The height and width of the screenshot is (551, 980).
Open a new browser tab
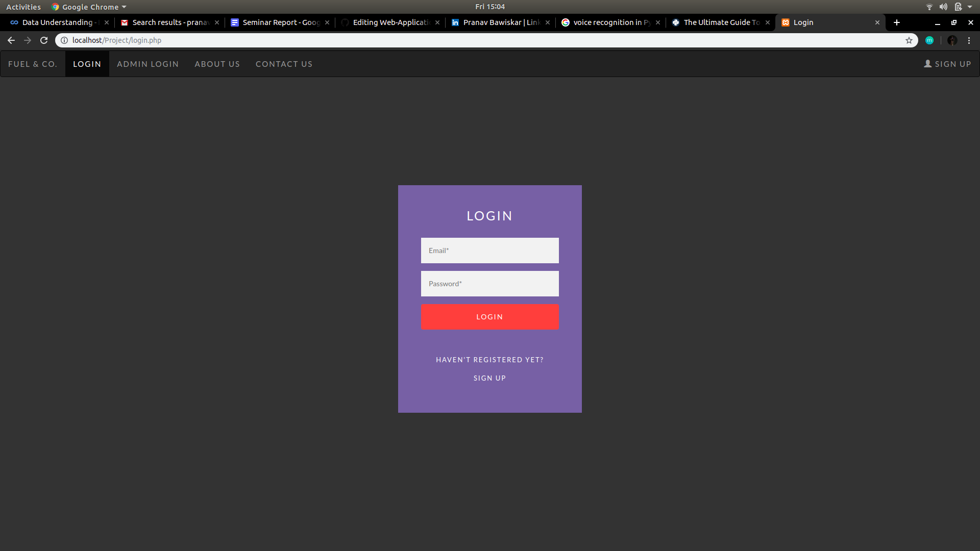coord(897,22)
